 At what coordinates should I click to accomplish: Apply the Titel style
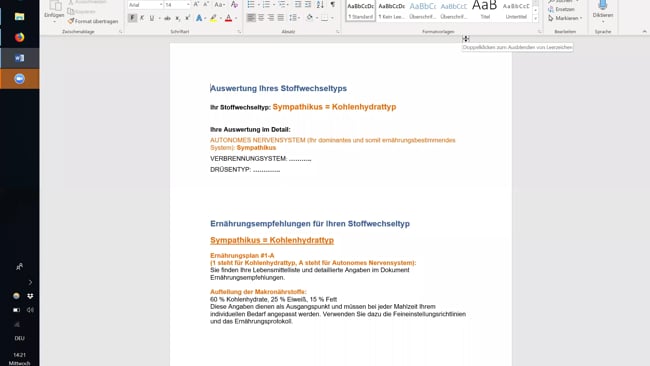[485, 11]
